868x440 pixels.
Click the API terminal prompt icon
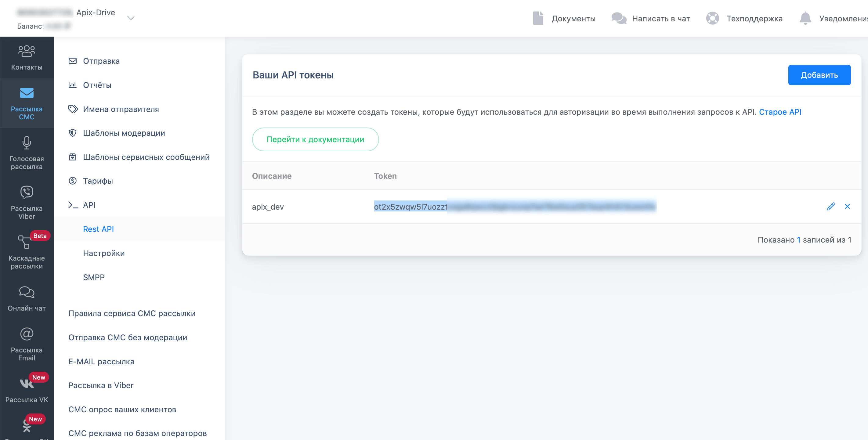point(73,205)
